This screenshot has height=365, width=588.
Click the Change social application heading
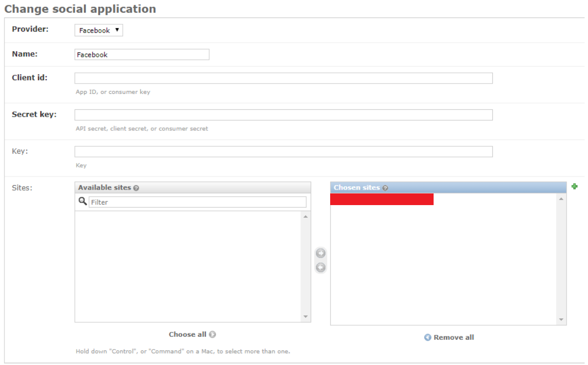coord(80,9)
